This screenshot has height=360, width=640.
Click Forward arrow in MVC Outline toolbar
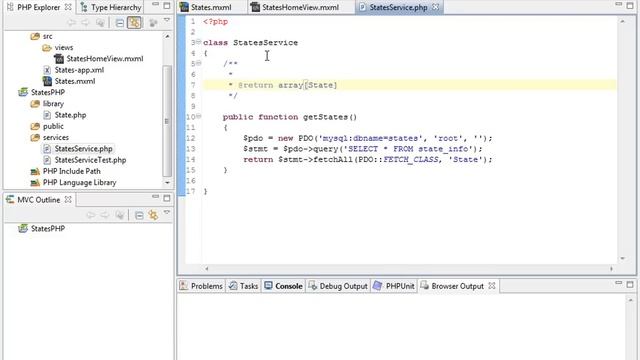(105, 215)
